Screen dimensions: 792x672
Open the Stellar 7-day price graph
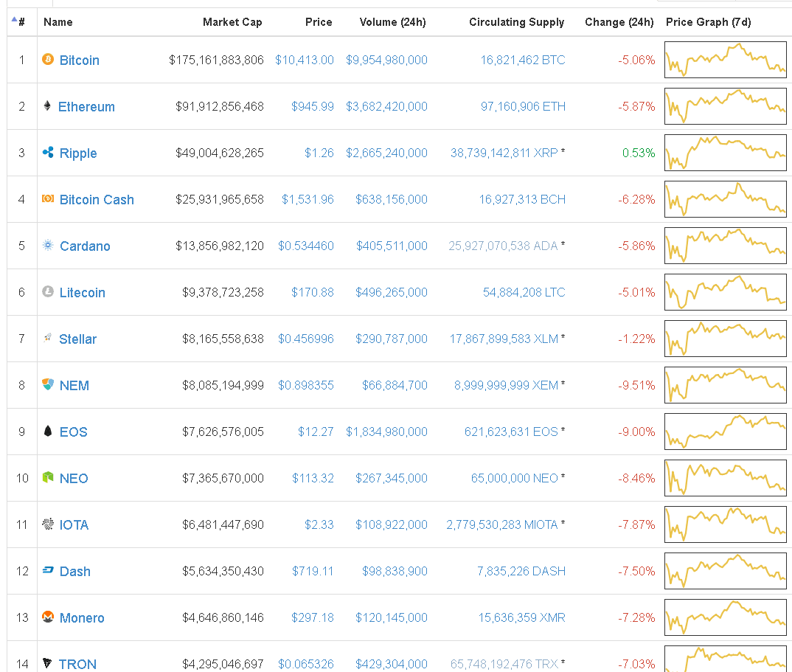(x=725, y=339)
